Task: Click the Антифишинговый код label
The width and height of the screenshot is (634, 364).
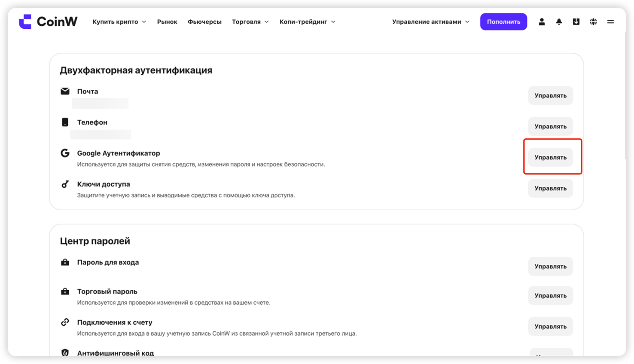Action: coord(116,353)
